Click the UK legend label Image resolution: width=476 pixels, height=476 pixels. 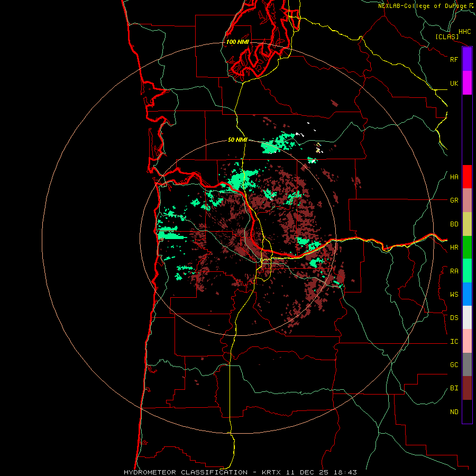tap(454, 83)
